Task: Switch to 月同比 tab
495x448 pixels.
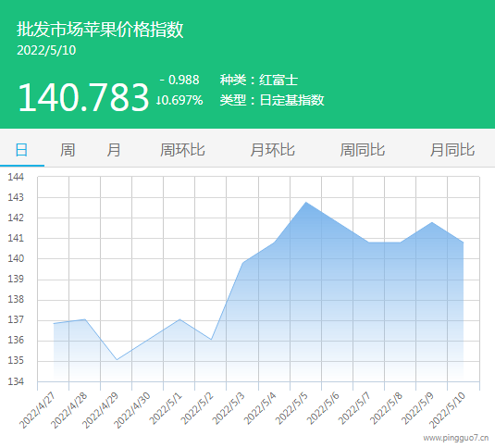Action: click(x=452, y=150)
